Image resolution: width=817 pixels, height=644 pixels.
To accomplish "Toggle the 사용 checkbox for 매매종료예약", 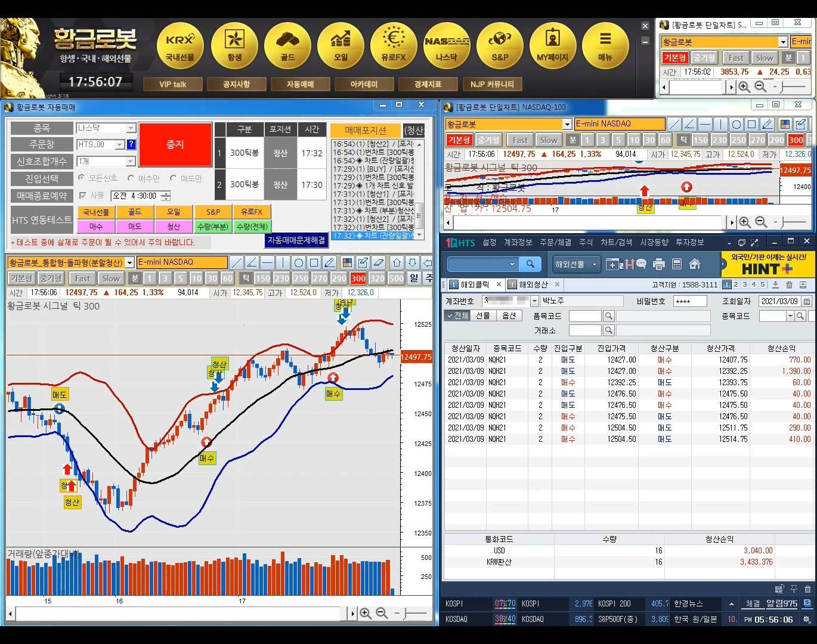I will click(x=83, y=195).
